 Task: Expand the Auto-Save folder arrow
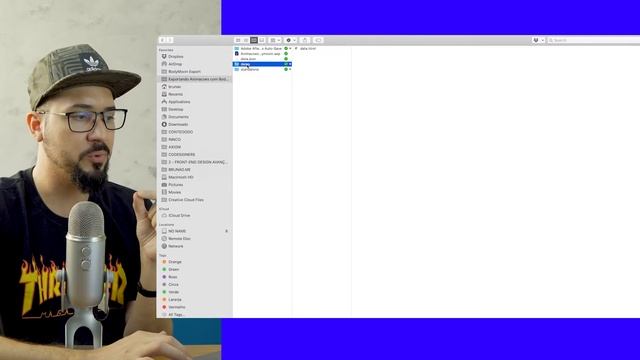pyautogui.click(x=290, y=49)
